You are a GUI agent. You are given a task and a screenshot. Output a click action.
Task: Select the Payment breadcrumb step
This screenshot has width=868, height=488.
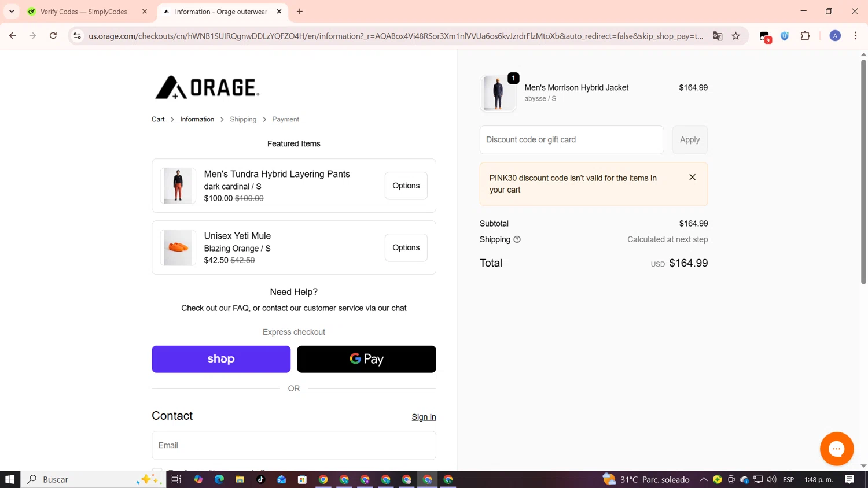pos(286,119)
